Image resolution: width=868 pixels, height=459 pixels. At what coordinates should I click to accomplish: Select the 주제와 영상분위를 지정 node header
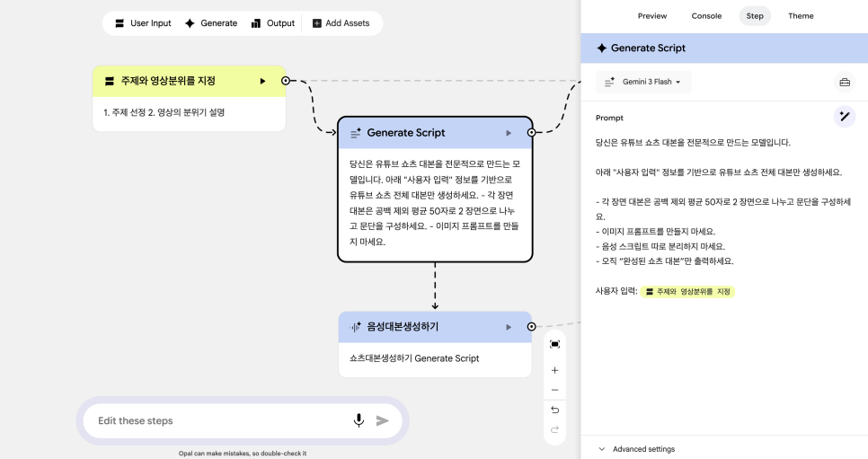pos(189,81)
